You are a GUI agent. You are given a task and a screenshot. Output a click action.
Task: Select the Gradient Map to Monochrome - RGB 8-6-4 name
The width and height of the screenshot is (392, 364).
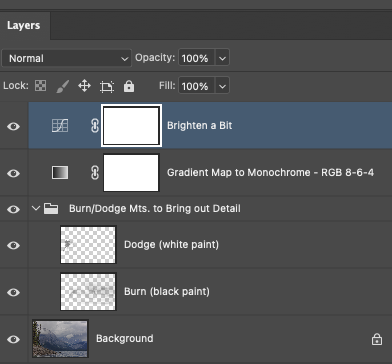tap(270, 173)
